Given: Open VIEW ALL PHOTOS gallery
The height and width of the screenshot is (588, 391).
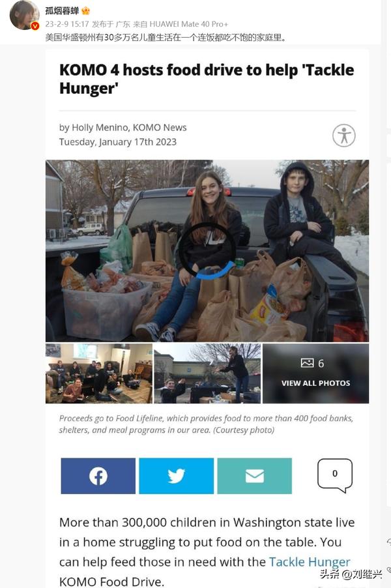Looking at the screenshot, I should click(x=315, y=383).
